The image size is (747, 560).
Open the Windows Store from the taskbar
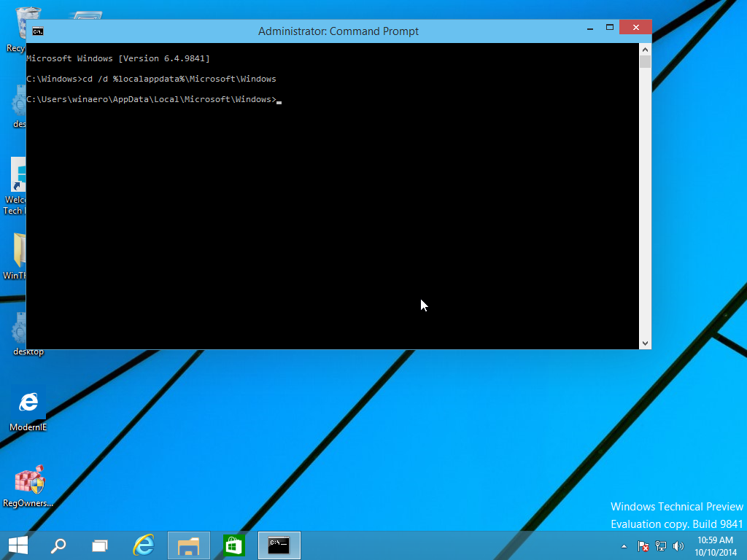pyautogui.click(x=233, y=545)
